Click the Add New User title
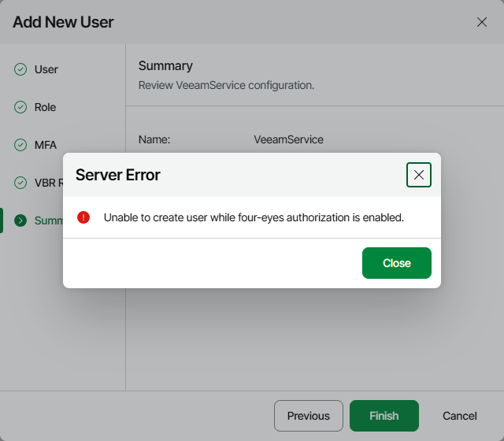 tap(63, 22)
